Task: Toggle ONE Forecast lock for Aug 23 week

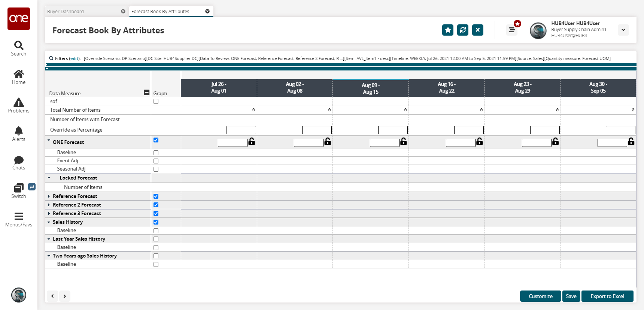Action: pos(556,141)
